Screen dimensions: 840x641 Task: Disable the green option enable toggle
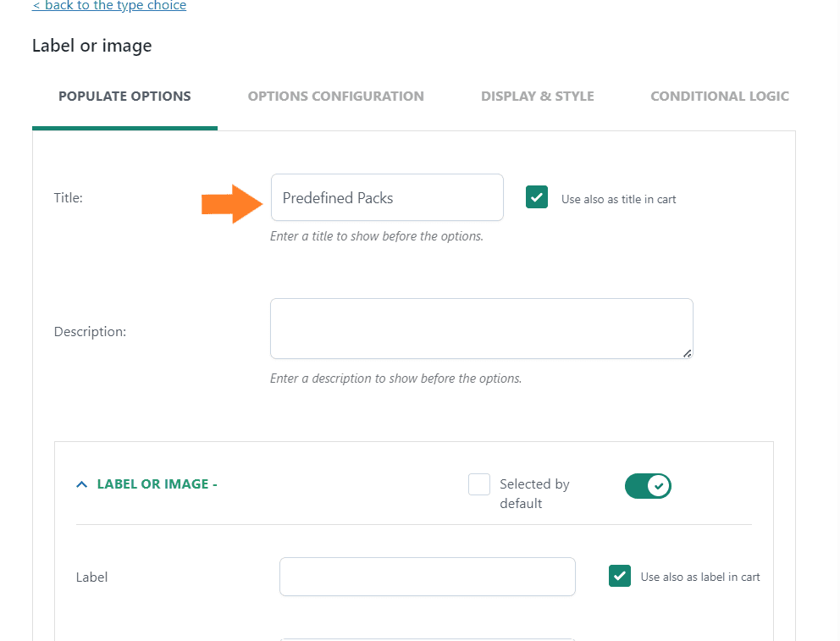[x=648, y=486]
